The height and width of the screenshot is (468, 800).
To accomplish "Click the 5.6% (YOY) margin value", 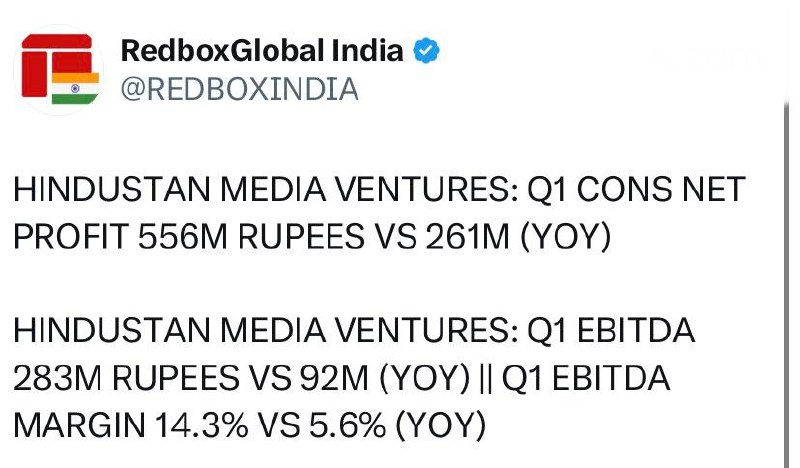I will [397, 425].
